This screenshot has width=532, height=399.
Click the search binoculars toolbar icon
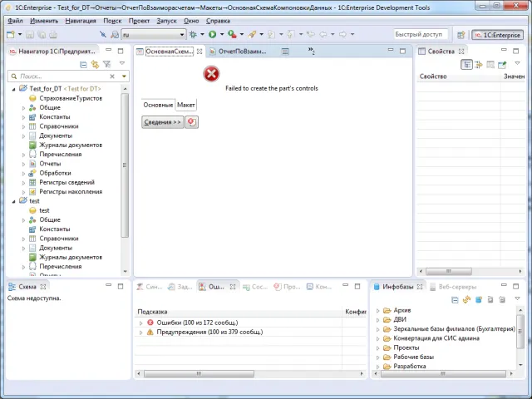pyautogui.click(x=115, y=34)
